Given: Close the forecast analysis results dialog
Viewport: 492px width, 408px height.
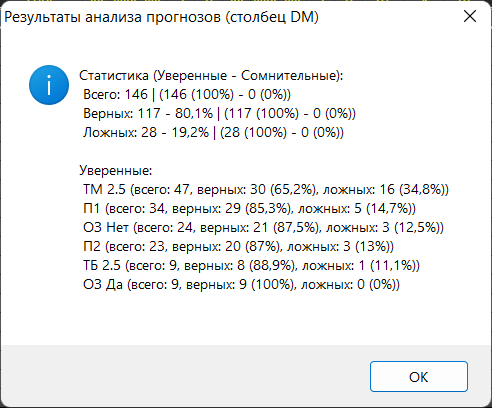Looking at the screenshot, I should tap(470, 16).
